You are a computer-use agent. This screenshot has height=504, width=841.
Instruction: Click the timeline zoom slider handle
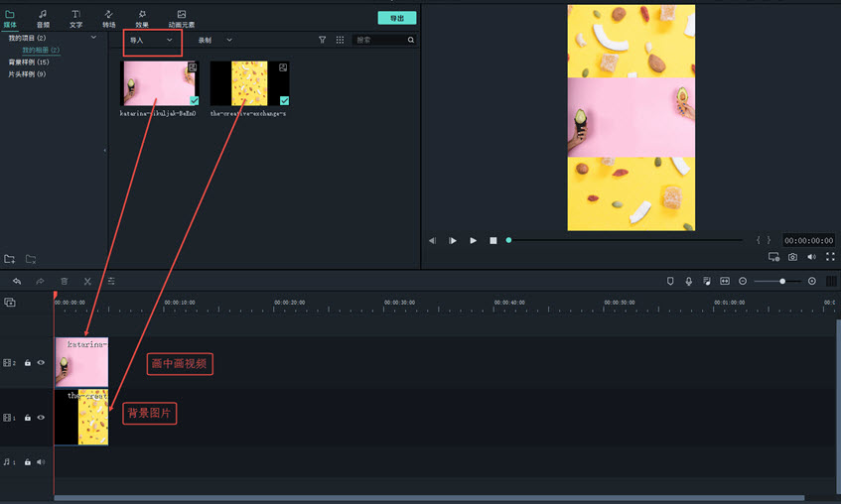pyautogui.click(x=782, y=282)
